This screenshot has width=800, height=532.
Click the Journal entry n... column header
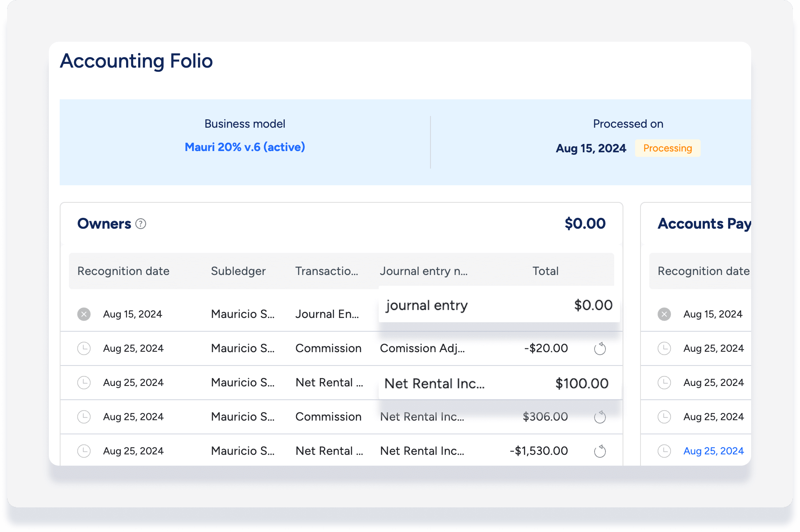coord(423,271)
